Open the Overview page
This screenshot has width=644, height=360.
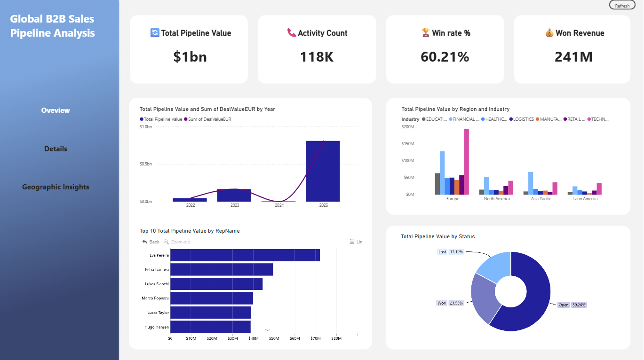tap(56, 110)
